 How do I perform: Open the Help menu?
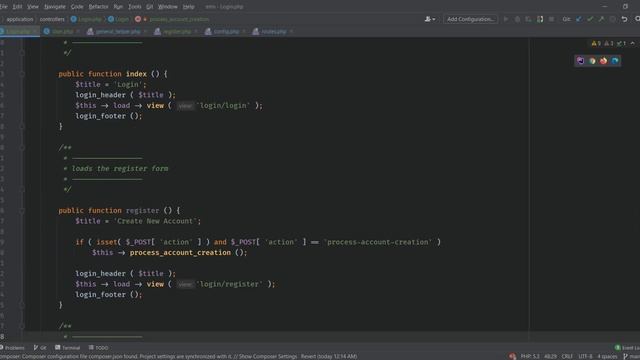[x=188, y=7]
